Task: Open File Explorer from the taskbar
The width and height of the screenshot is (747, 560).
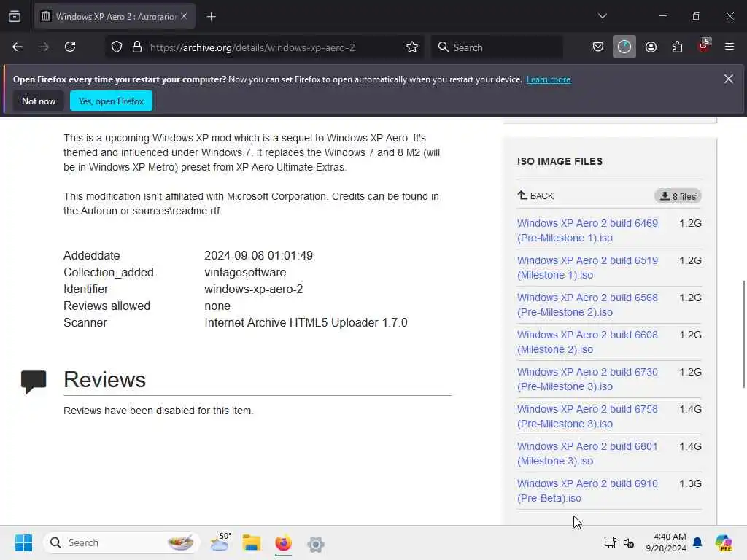Action: pos(252,542)
